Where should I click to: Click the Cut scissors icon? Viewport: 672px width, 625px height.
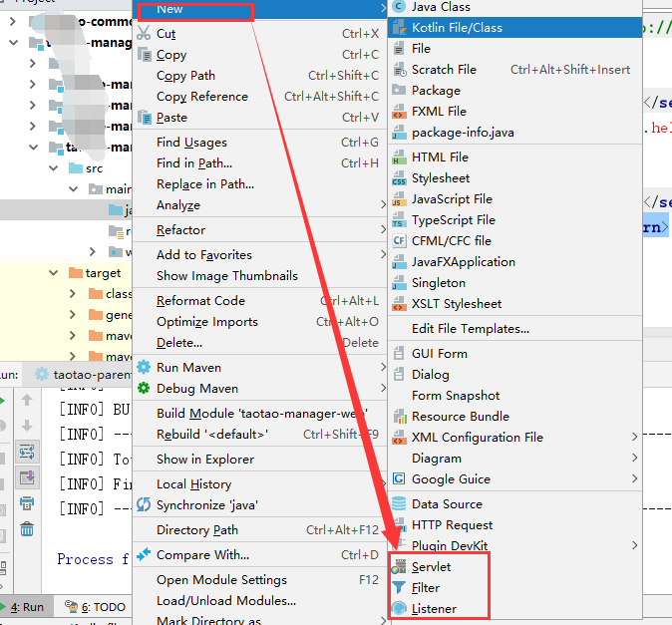tap(144, 33)
